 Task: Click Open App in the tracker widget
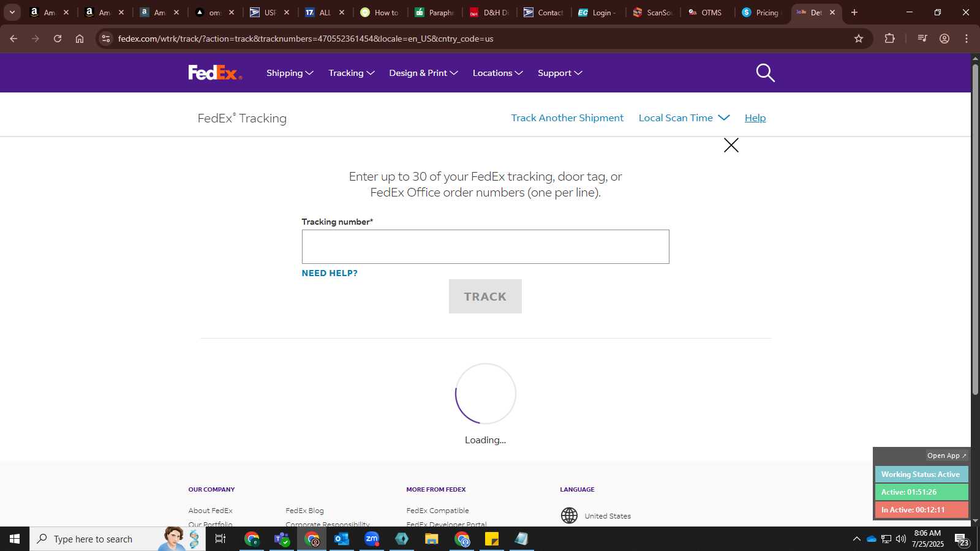click(946, 455)
